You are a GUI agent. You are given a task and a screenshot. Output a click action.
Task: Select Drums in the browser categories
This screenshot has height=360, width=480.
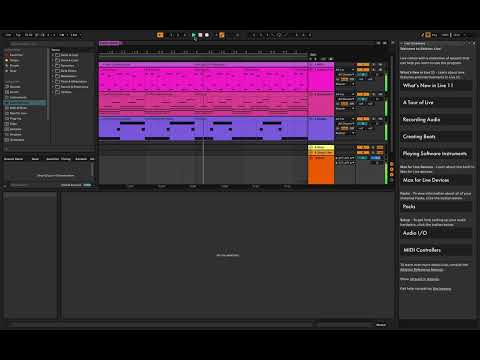point(14,92)
